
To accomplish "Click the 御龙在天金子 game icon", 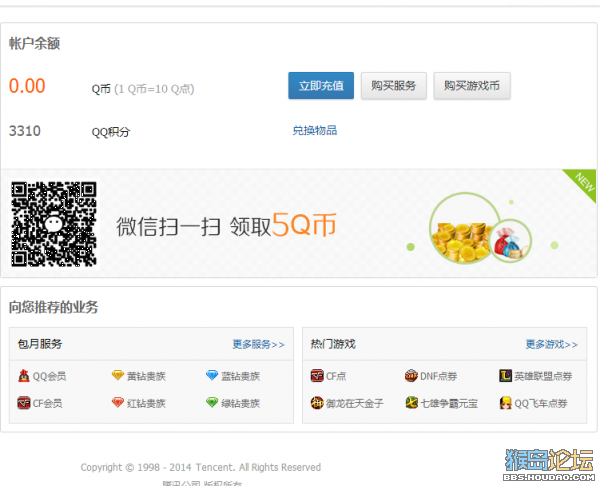I will coord(317,403).
